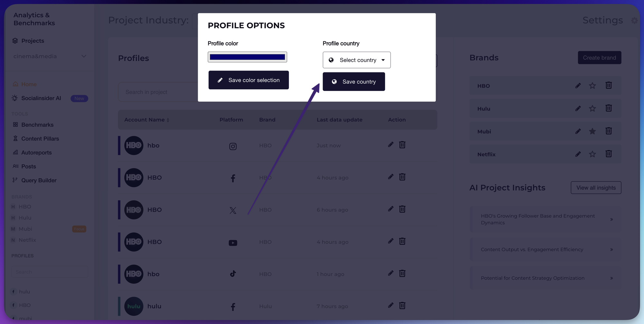Go to Home in the sidebar
Image resolution: width=644 pixels, height=324 pixels.
pyautogui.click(x=29, y=84)
